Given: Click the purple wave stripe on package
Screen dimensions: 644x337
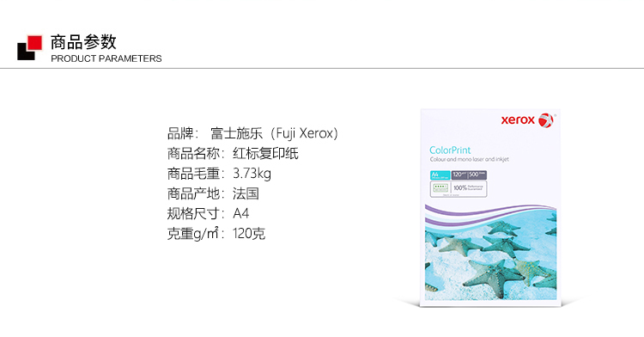Looking at the screenshot, I should point(489,213).
